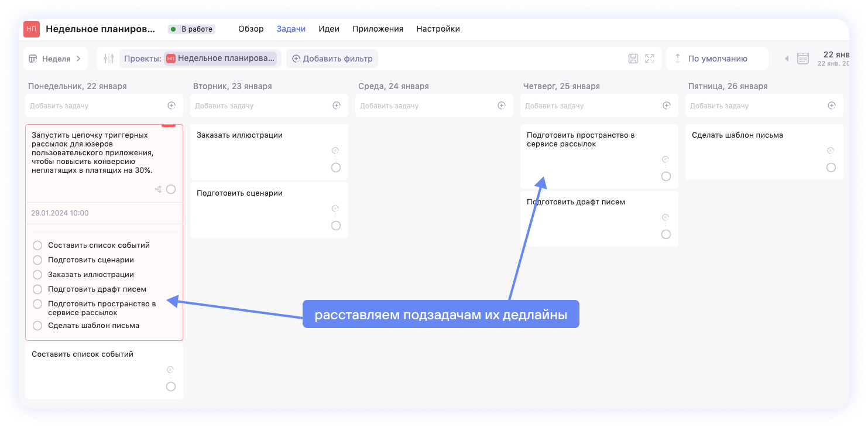Click the deadline icon on Сделать шаблон письма card
Screen dimensions: 868x427
(831, 151)
